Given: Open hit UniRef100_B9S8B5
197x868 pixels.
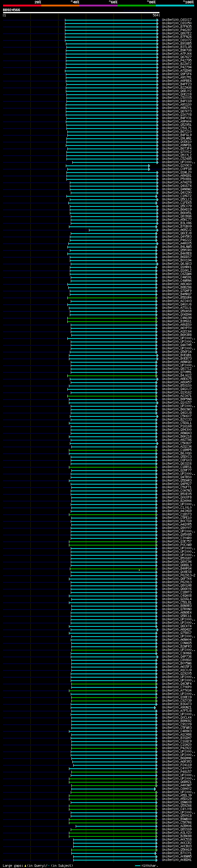Looking at the screenshot, I should pos(177,43).
